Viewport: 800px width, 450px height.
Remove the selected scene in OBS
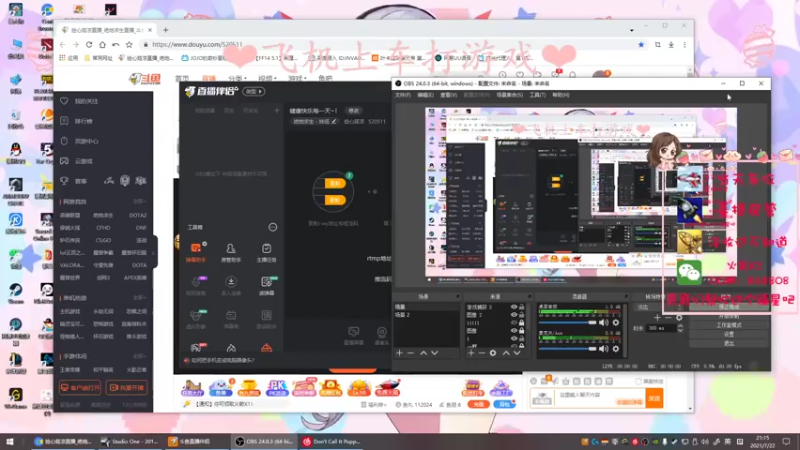[x=411, y=353]
